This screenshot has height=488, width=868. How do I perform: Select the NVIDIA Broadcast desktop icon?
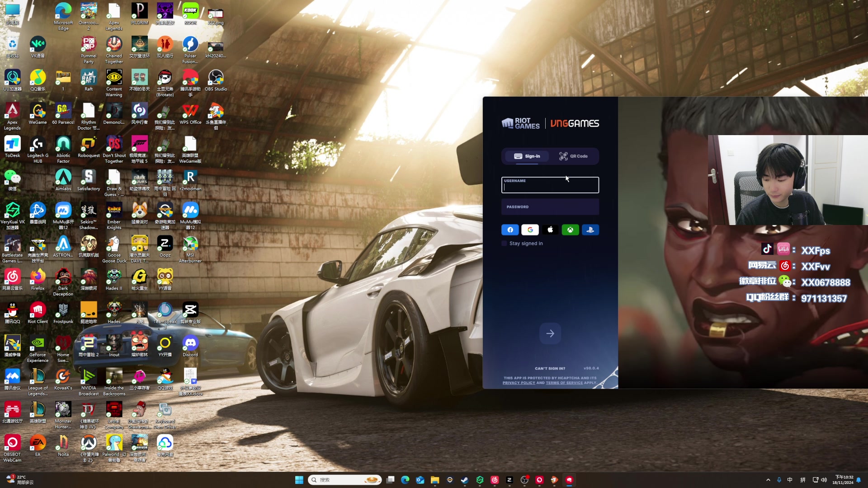click(x=89, y=382)
